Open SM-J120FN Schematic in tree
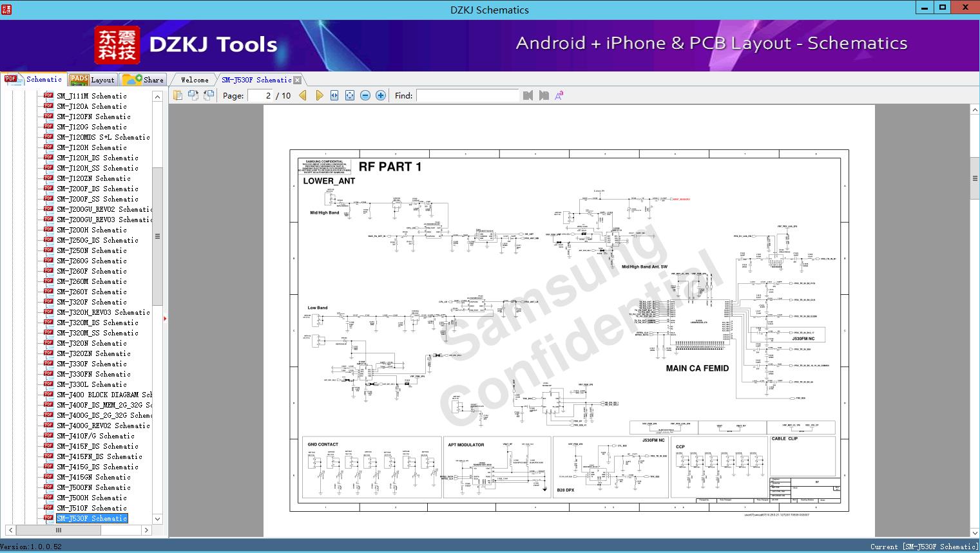Screen dimensions: 980x553 [93, 117]
